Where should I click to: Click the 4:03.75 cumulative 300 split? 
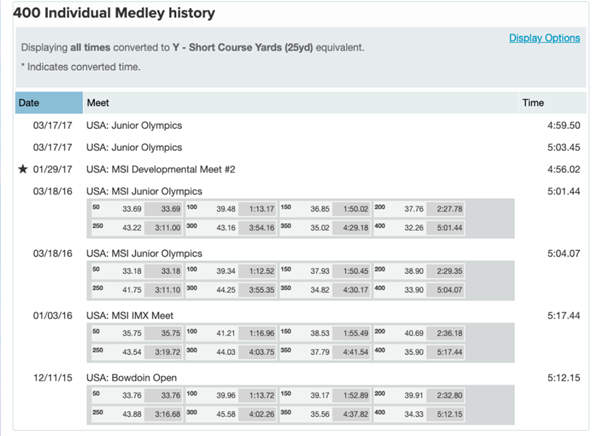click(x=258, y=352)
